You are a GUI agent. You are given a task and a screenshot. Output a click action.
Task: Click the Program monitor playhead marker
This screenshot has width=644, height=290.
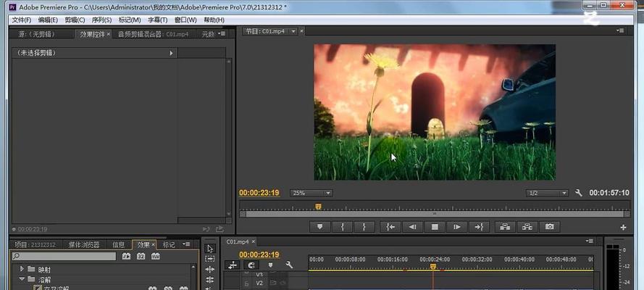(x=318, y=207)
